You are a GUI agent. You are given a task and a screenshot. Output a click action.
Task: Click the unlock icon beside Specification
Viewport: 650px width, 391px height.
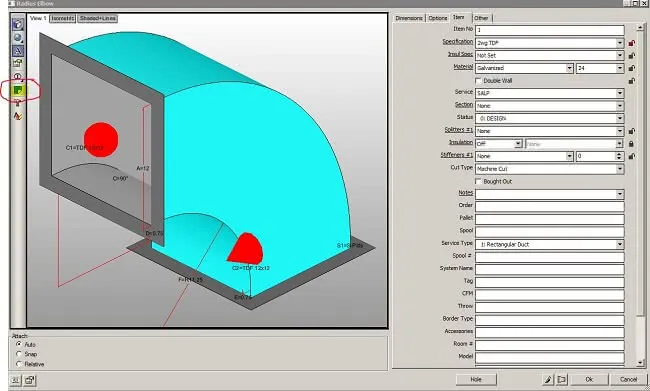pos(631,43)
